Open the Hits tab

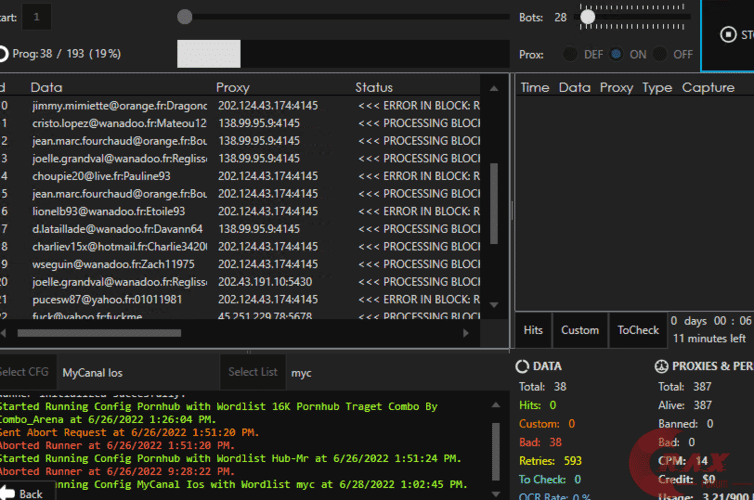[533, 330]
